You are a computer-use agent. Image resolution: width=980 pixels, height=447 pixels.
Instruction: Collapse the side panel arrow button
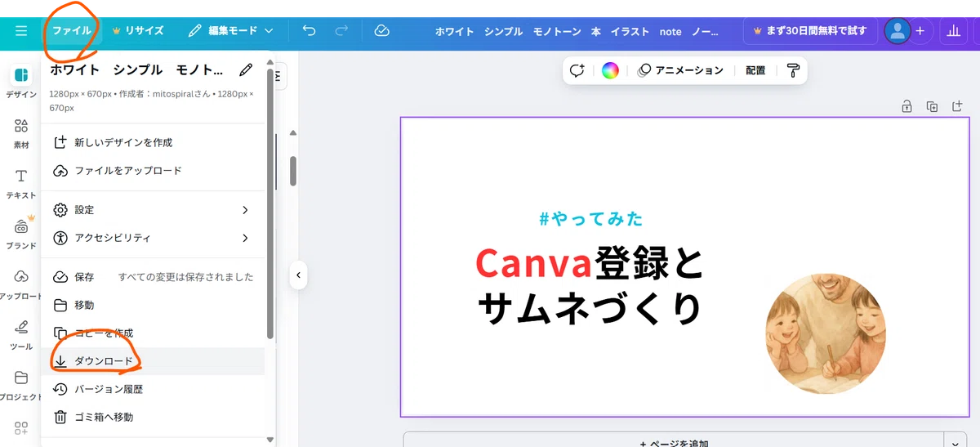click(298, 275)
